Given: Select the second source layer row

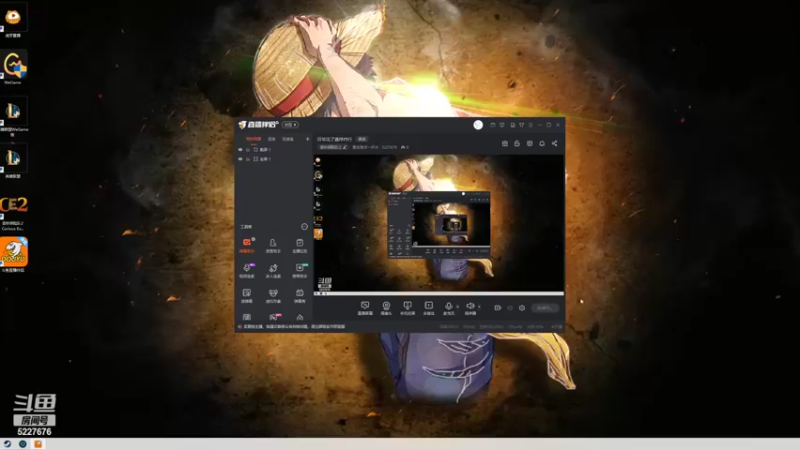Looking at the screenshot, I should pyautogui.click(x=274, y=159).
